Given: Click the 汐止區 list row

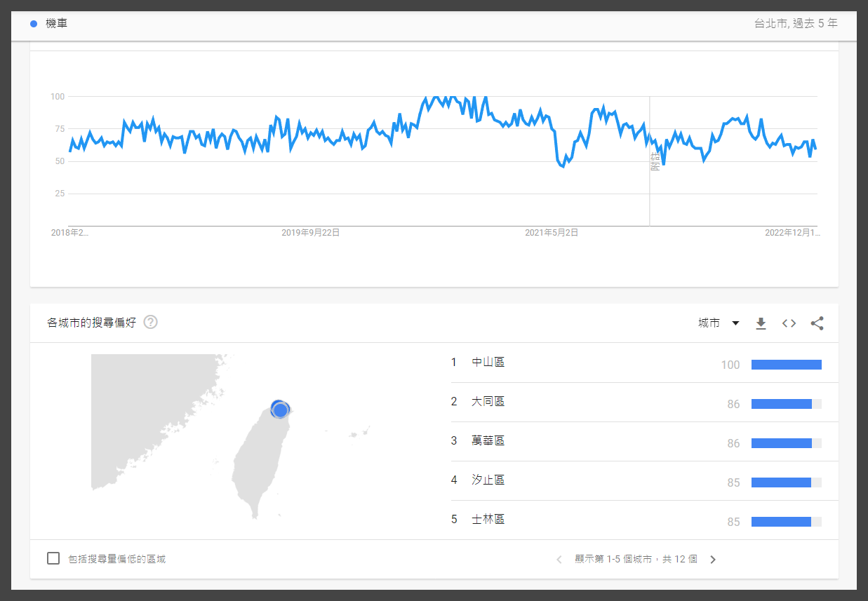Looking at the screenshot, I should pos(488,480).
